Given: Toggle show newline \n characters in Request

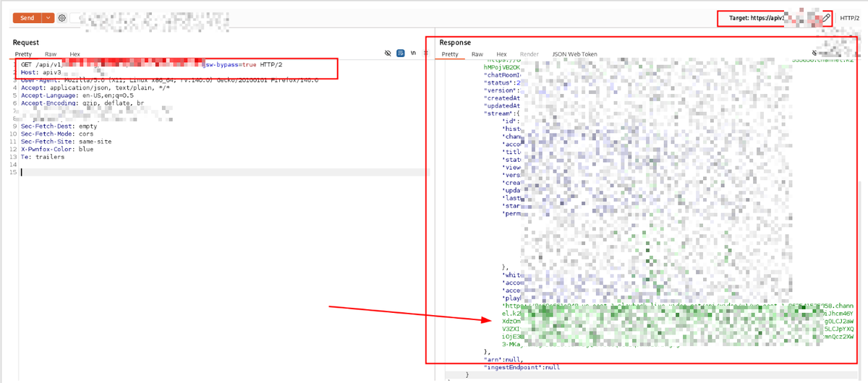Looking at the screenshot, I should click(413, 53).
